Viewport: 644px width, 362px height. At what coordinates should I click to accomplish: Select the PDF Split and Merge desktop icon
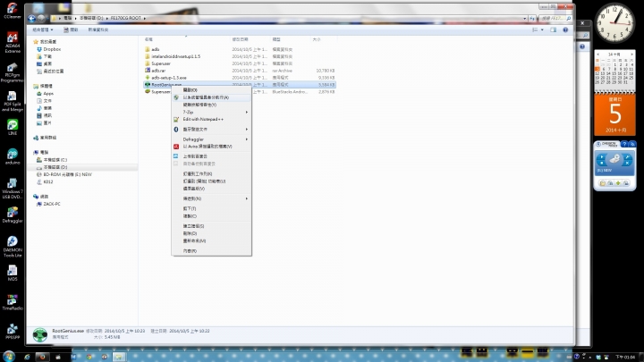(x=13, y=101)
